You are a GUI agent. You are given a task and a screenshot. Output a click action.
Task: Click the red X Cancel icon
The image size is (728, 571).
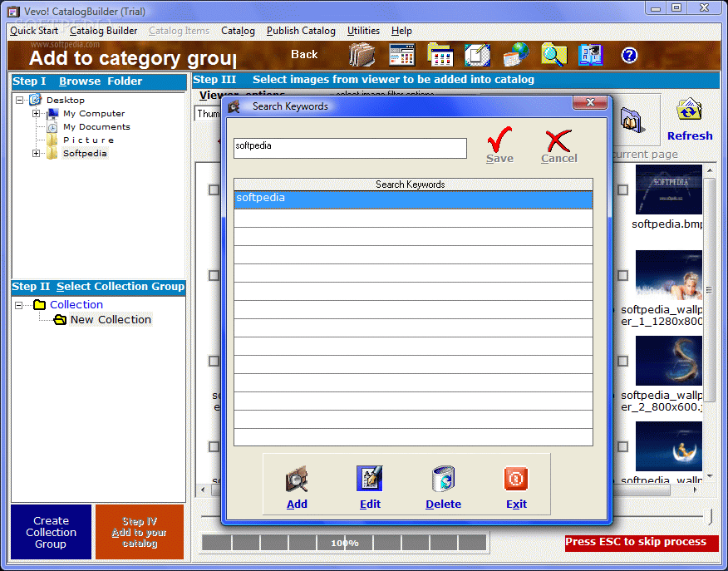click(558, 140)
